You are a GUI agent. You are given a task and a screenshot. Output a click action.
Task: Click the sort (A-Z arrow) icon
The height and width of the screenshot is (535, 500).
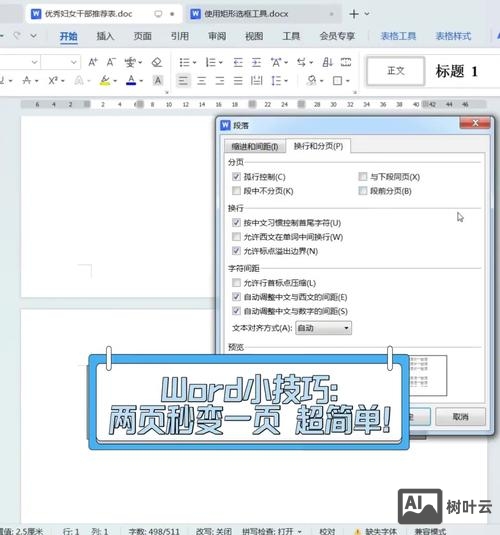(327, 62)
